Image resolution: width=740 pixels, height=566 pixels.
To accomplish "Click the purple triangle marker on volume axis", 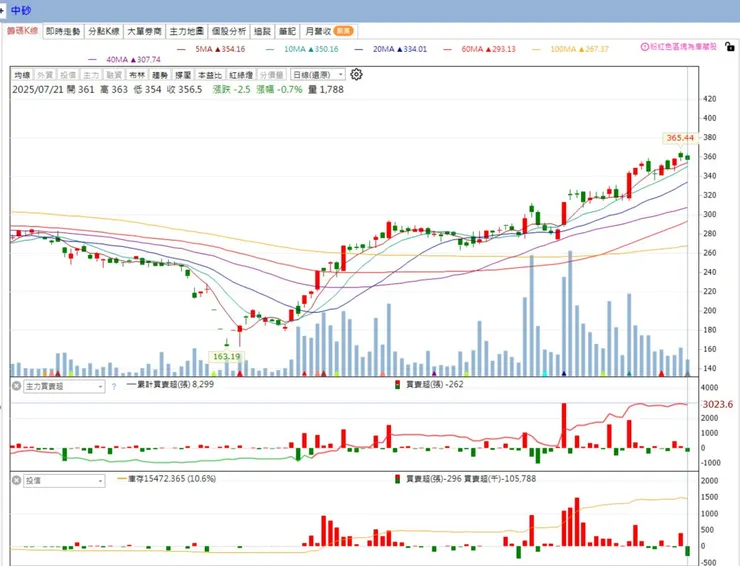I will 434,374.
